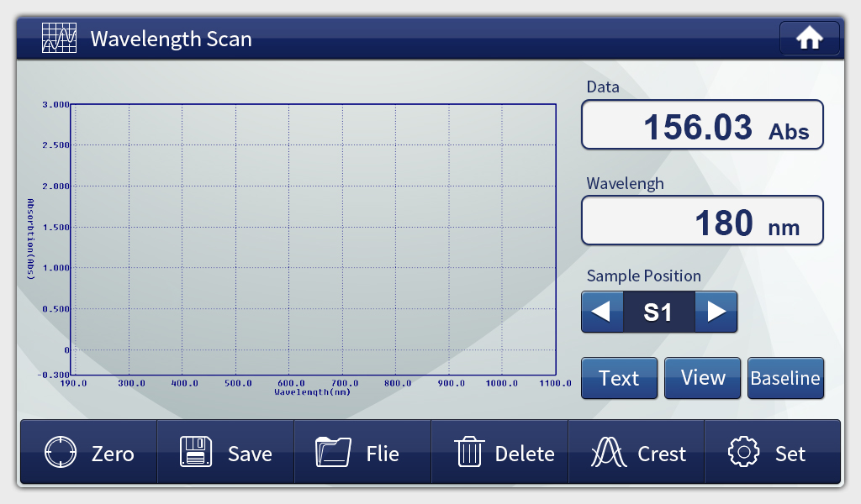Click the Absorption(Abs) y-axis label

(30, 239)
